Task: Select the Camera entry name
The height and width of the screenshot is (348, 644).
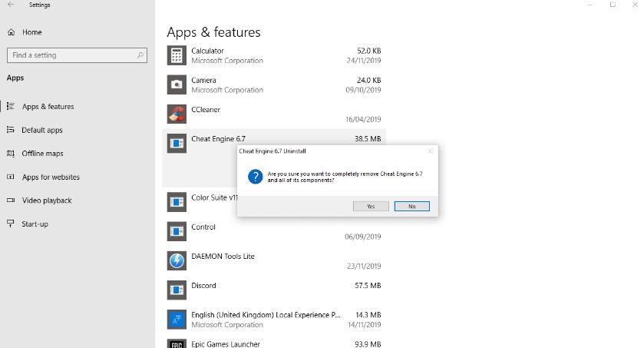Action: pyautogui.click(x=203, y=80)
